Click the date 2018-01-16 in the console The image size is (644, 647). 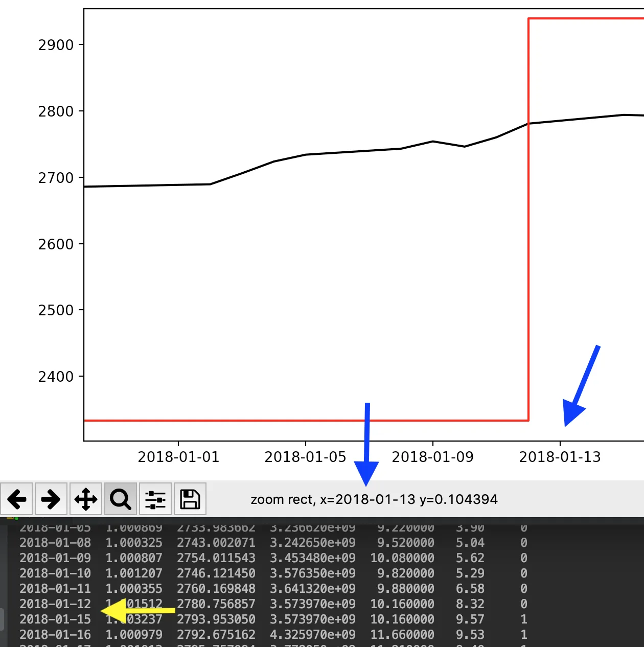pyautogui.click(x=55, y=634)
